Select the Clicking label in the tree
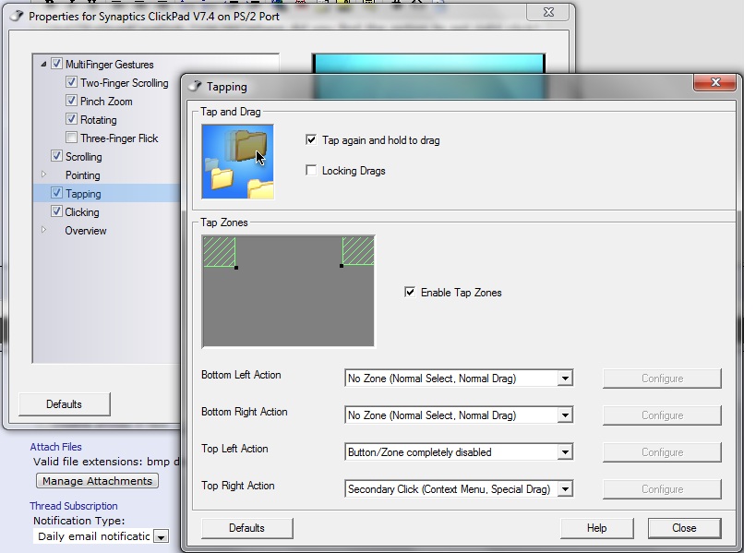The height and width of the screenshot is (553, 756). 82,212
